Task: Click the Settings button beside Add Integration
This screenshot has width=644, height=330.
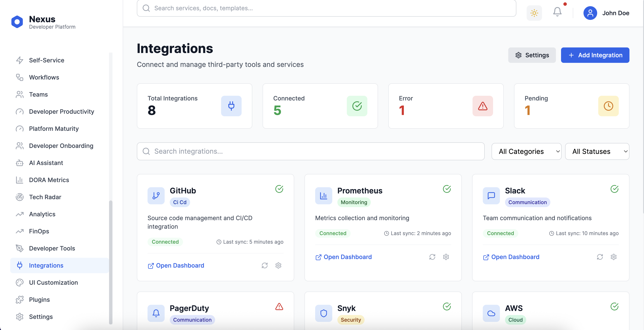Action: coord(532,55)
